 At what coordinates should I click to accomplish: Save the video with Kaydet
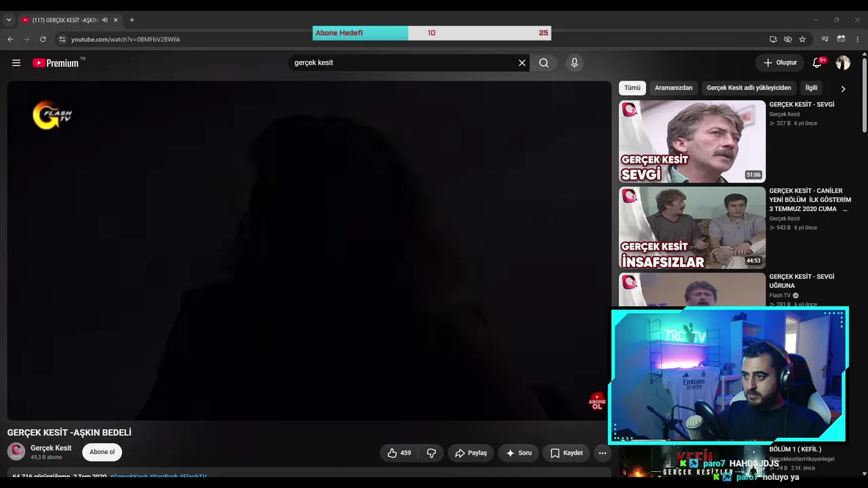(566, 453)
